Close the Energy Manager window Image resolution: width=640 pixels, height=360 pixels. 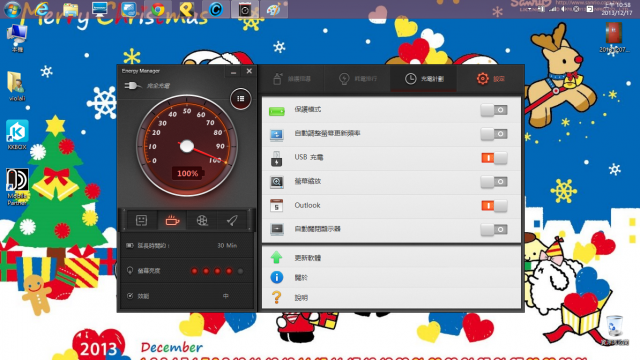click(x=249, y=71)
